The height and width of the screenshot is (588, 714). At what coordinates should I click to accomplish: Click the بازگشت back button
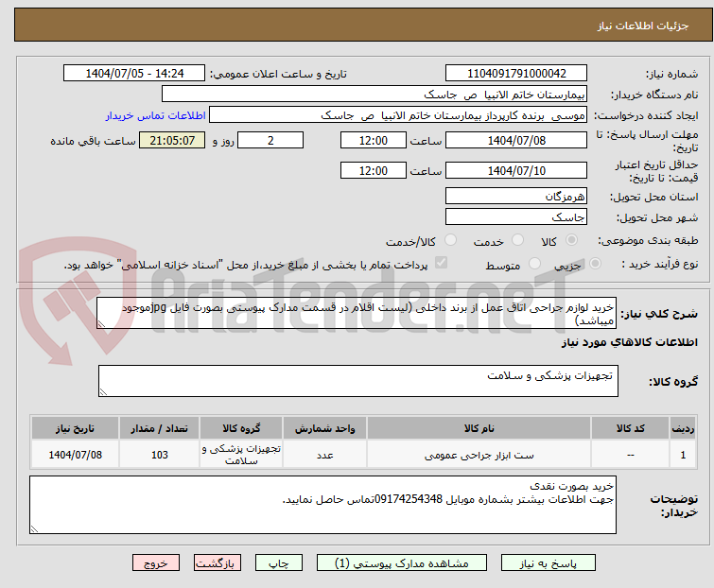pos(217,563)
